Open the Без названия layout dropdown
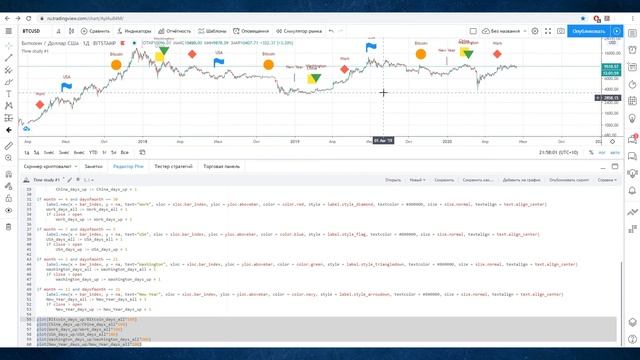The height and width of the screenshot is (360, 640). pyautogui.click(x=504, y=31)
